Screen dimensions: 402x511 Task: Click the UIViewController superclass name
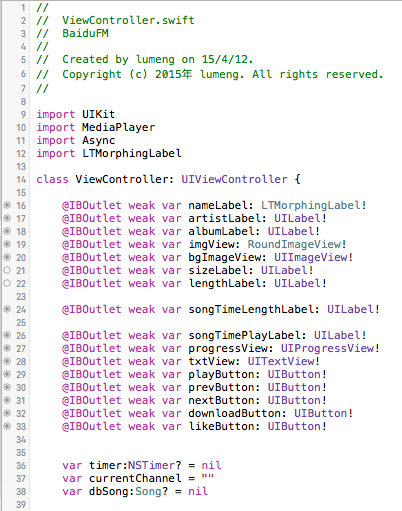234,179
